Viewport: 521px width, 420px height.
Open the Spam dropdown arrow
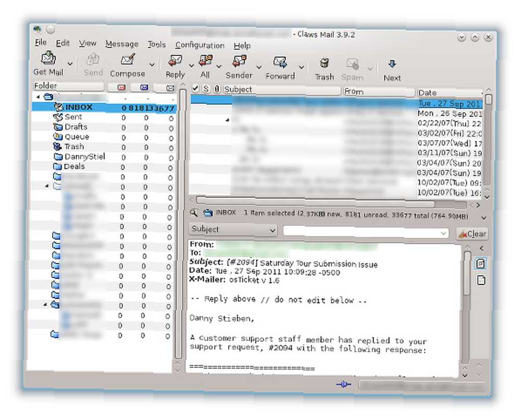tap(370, 69)
